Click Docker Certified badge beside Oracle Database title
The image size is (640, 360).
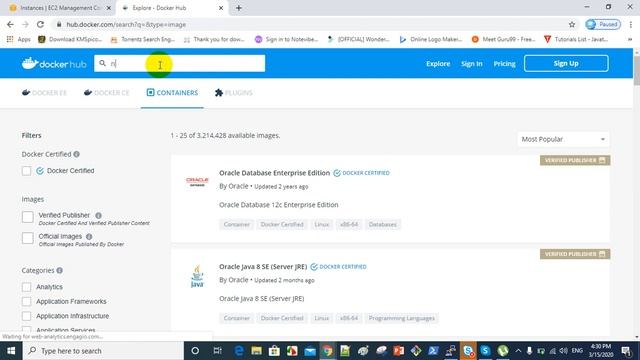(361, 173)
